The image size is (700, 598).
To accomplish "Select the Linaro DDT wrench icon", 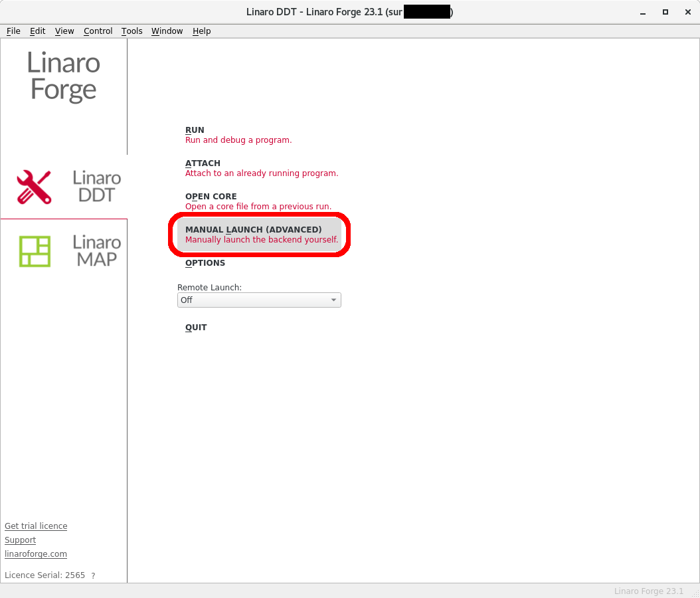I will (34, 187).
